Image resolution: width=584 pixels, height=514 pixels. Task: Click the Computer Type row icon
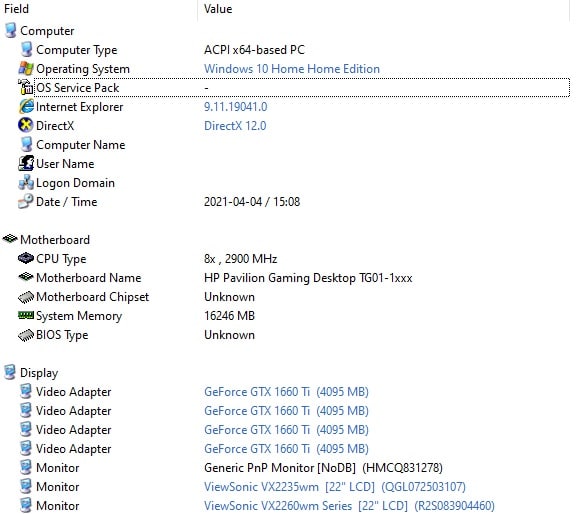(26, 50)
